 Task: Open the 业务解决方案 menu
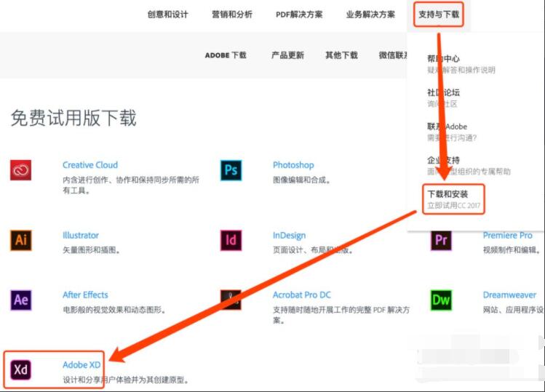[x=370, y=15]
